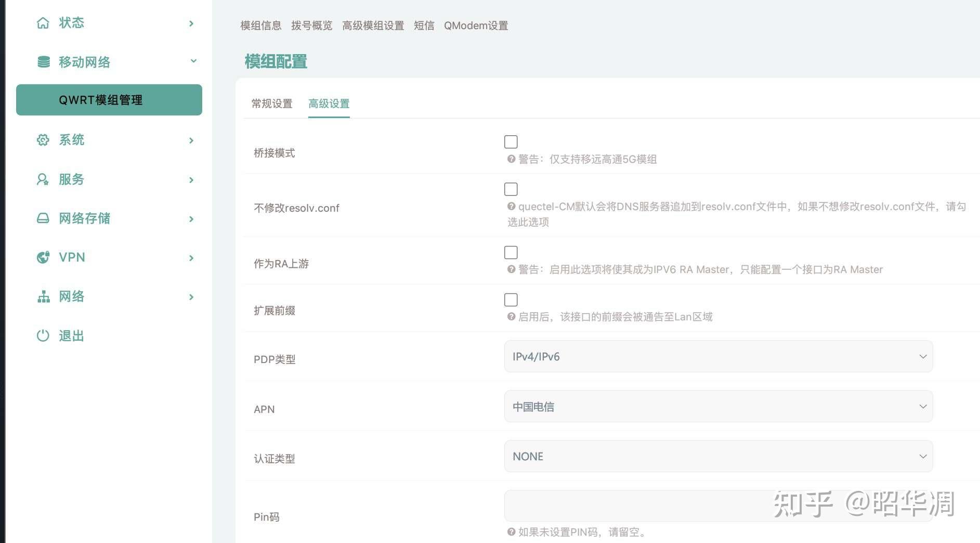This screenshot has width=980, height=543.
Task: Enable the 作为RA上游 option
Action: point(511,252)
